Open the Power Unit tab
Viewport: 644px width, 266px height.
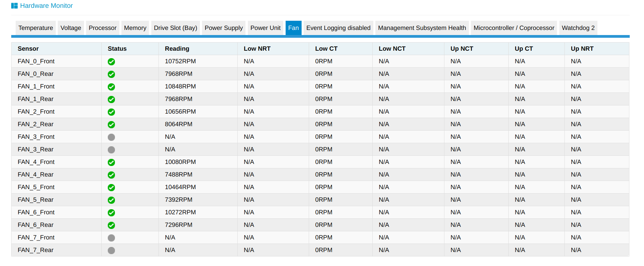tap(266, 28)
